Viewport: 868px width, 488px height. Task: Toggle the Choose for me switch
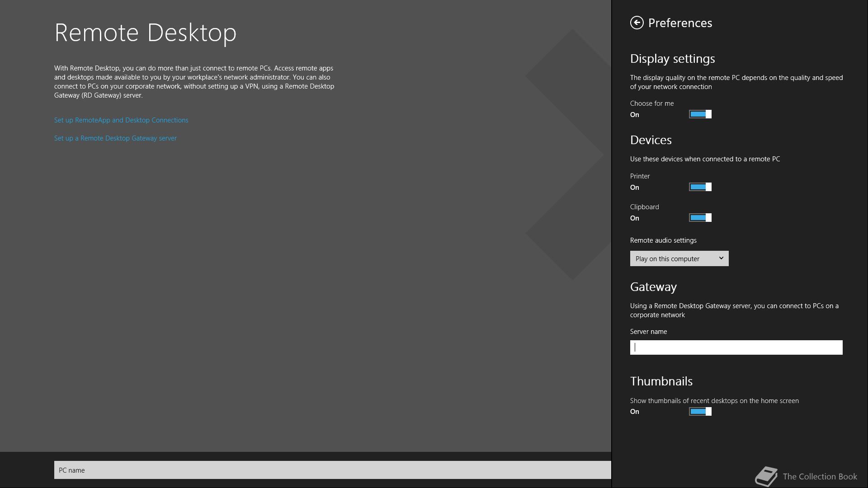pyautogui.click(x=700, y=114)
